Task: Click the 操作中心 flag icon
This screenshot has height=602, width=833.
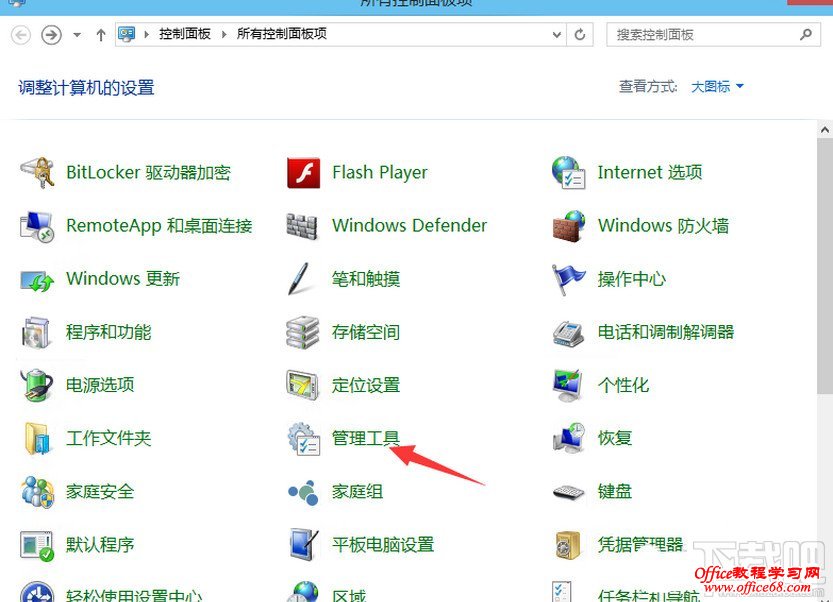Action: 568,279
